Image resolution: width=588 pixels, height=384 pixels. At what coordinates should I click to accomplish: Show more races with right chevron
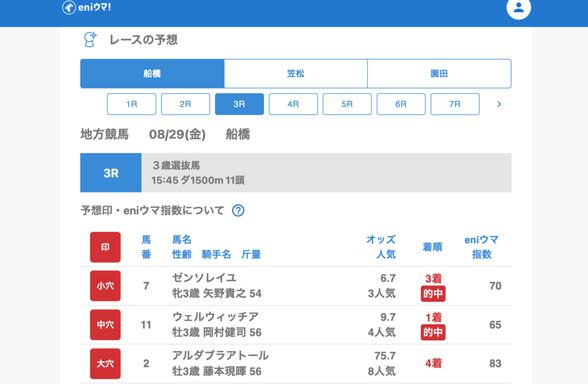click(x=499, y=104)
